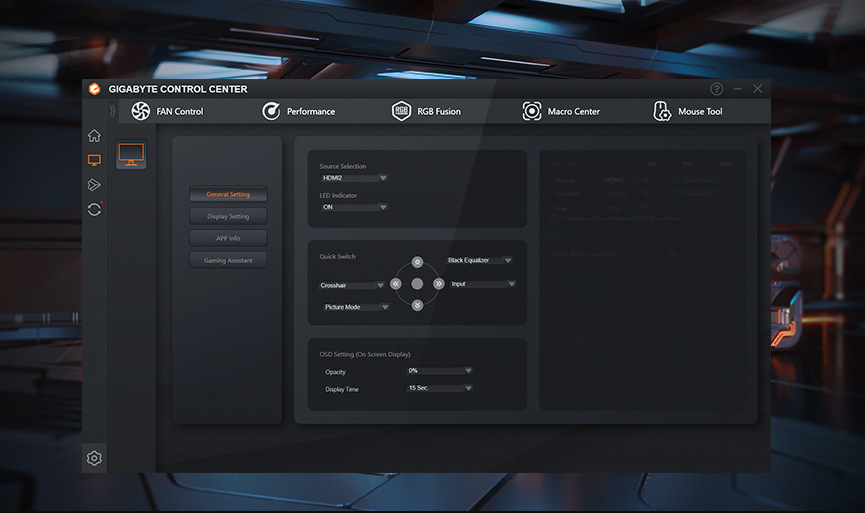Screen dimensions: 865x513
Task: Click Quick Switch right arrow
Action: (x=439, y=284)
